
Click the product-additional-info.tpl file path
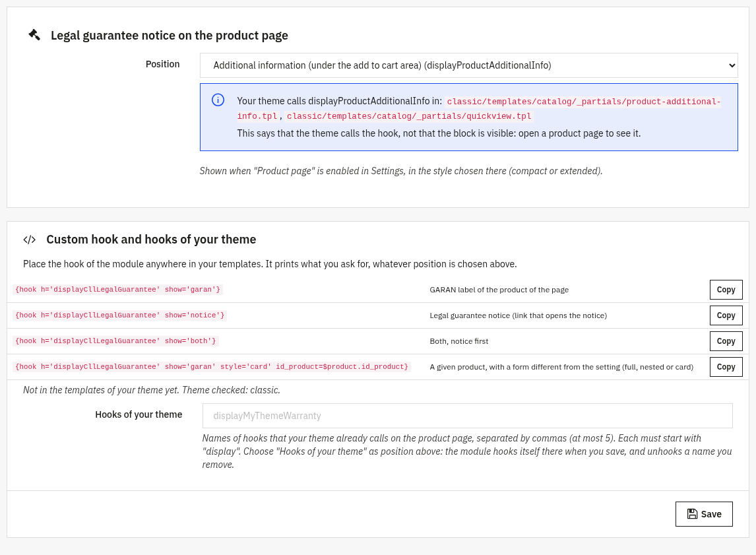479,108
